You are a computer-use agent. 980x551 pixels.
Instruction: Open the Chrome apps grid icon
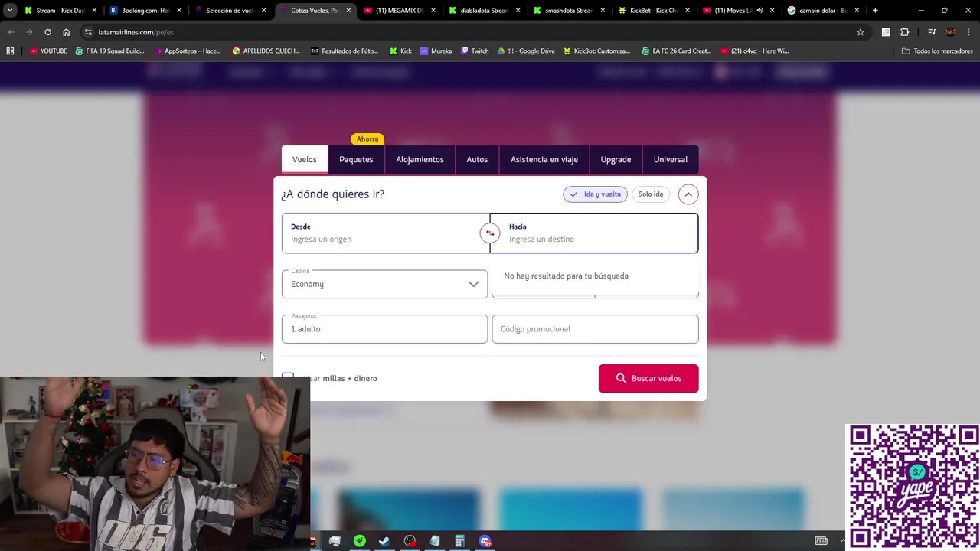(x=10, y=51)
